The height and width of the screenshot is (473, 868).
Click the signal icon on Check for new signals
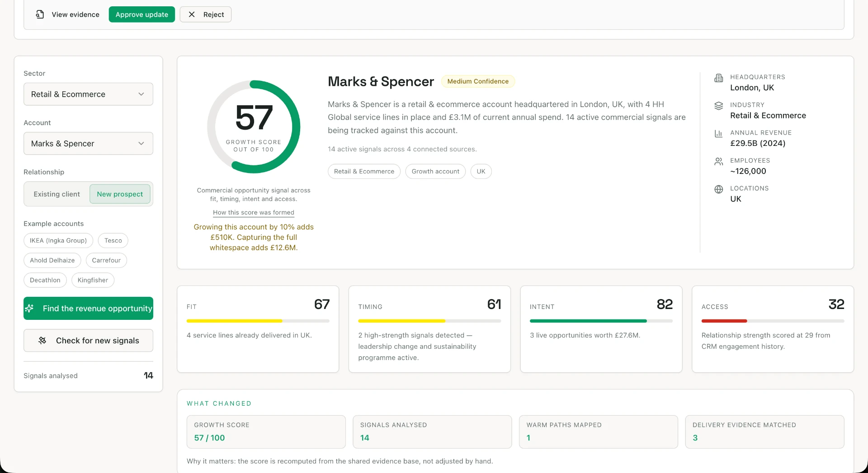[x=42, y=340]
